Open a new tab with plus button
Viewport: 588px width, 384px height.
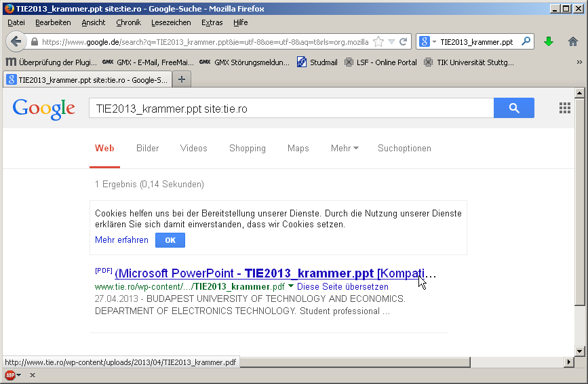tap(182, 79)
